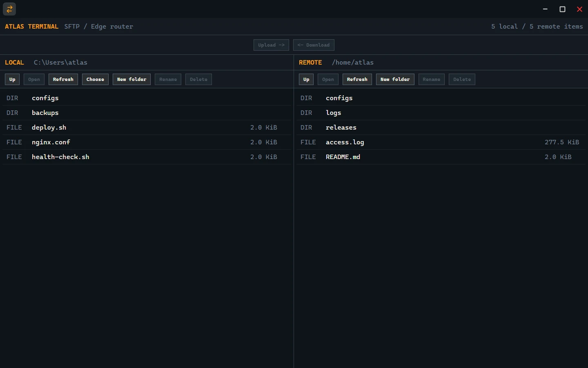Image resolution: width=588 pixels, height=368 pixels.
Task: Select the remote logs directory
Action: (x=441, y=113)
